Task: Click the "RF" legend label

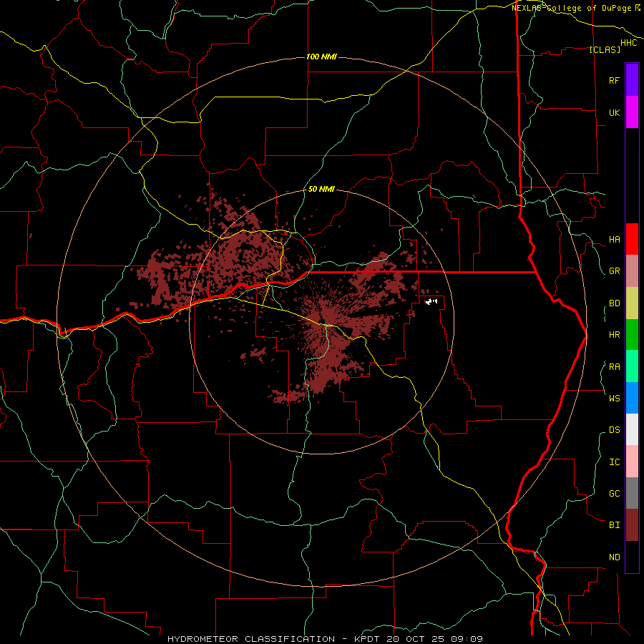Action: (614, 80)
